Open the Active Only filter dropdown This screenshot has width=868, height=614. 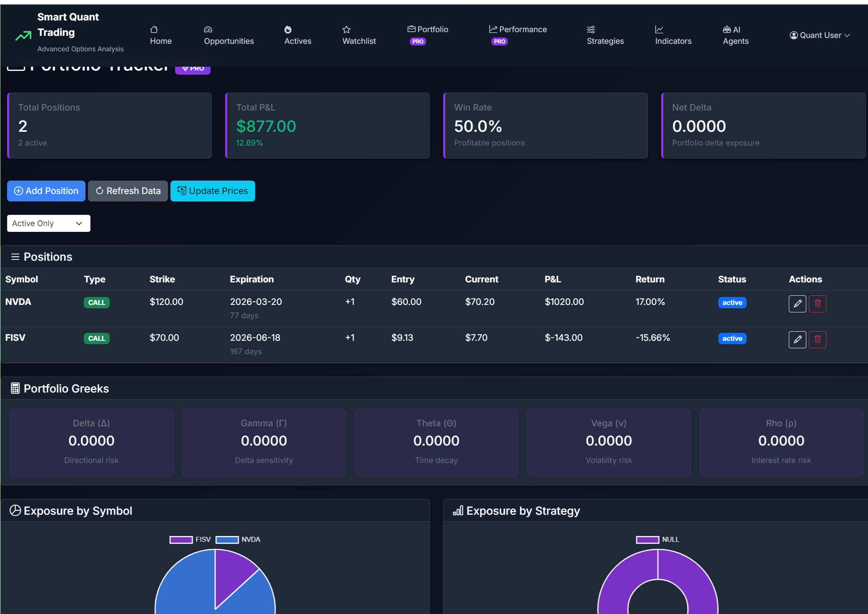pyautogui.click(x=49, y=224)
